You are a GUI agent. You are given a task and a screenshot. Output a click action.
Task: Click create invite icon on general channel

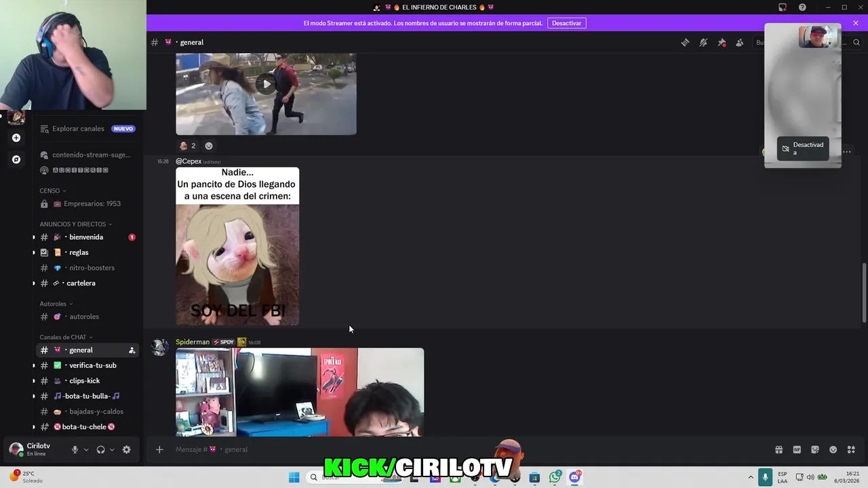tap(132, 350)
